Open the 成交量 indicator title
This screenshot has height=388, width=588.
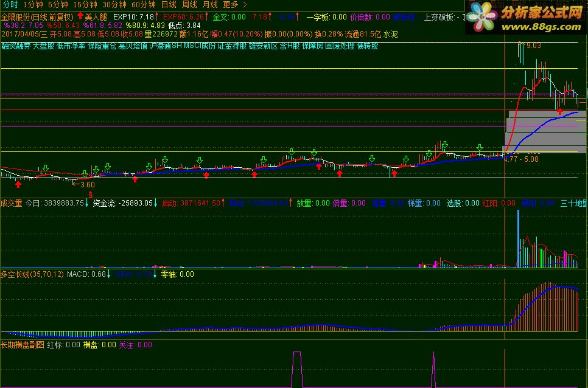point(11,203)
